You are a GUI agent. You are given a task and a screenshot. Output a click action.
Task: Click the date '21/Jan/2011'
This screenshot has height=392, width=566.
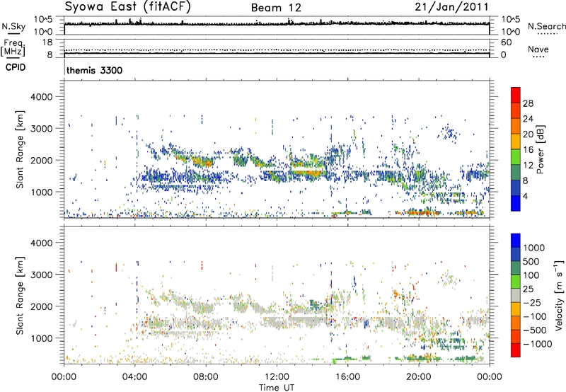[x=451, y=7]
